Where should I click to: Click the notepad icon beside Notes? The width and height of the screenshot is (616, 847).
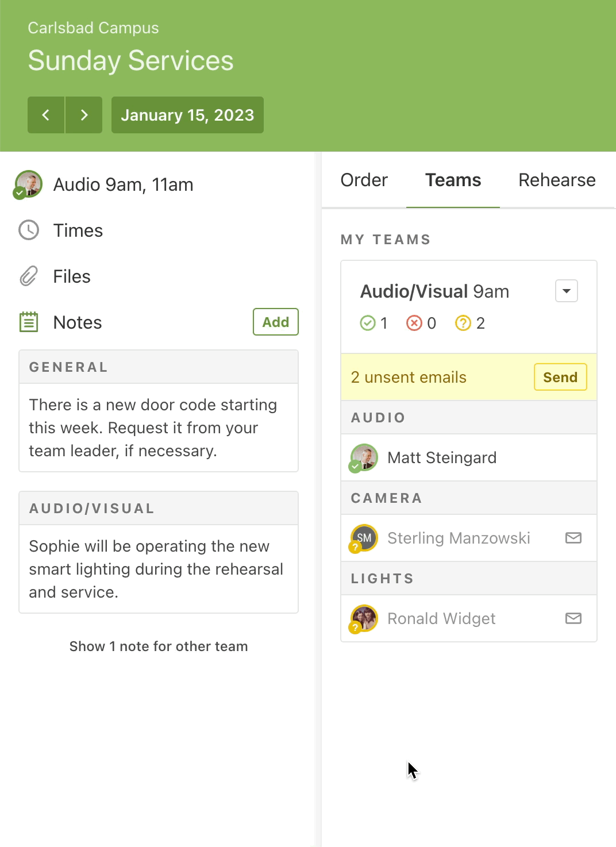tap(29, 322)
